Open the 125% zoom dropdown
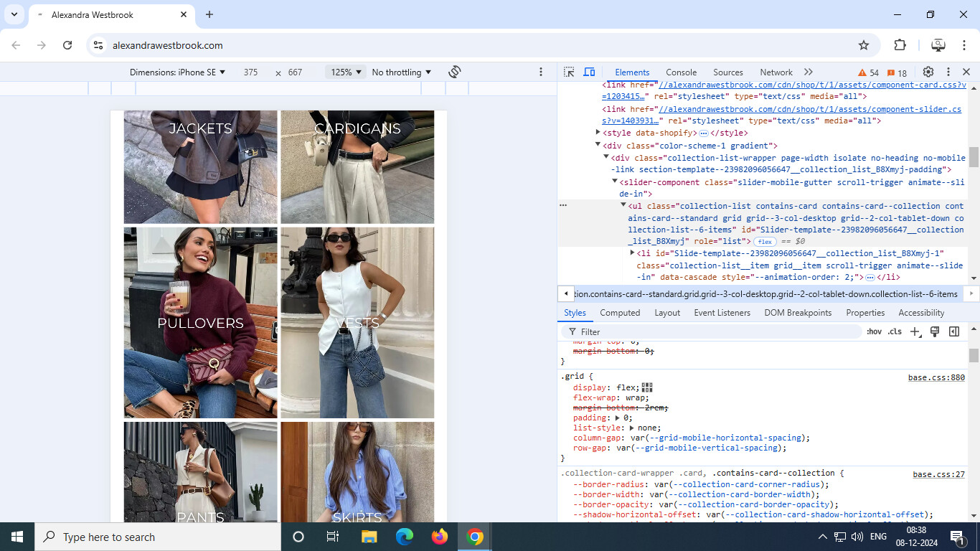Image resolution: width=980 pixels, height=551 pixels. [x=346, y=72]
